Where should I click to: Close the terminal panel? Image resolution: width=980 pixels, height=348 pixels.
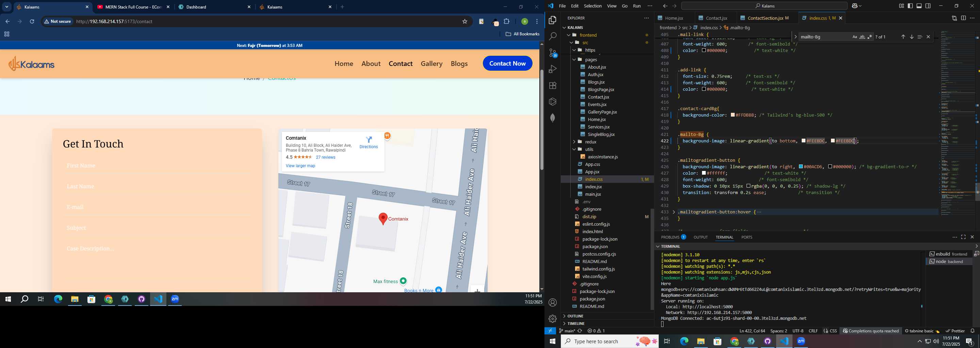[x=972, y=237]
